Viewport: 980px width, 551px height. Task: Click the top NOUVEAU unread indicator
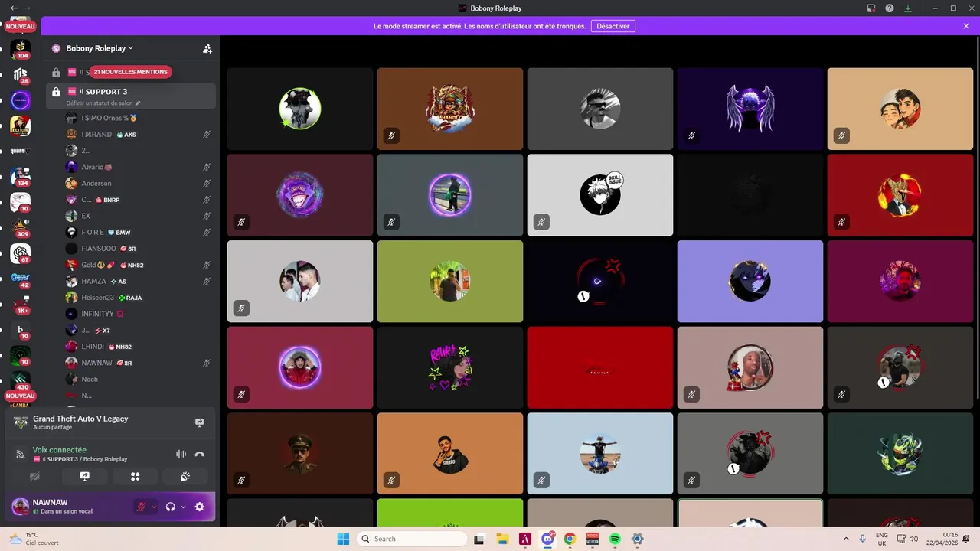[x=21, y=26]
